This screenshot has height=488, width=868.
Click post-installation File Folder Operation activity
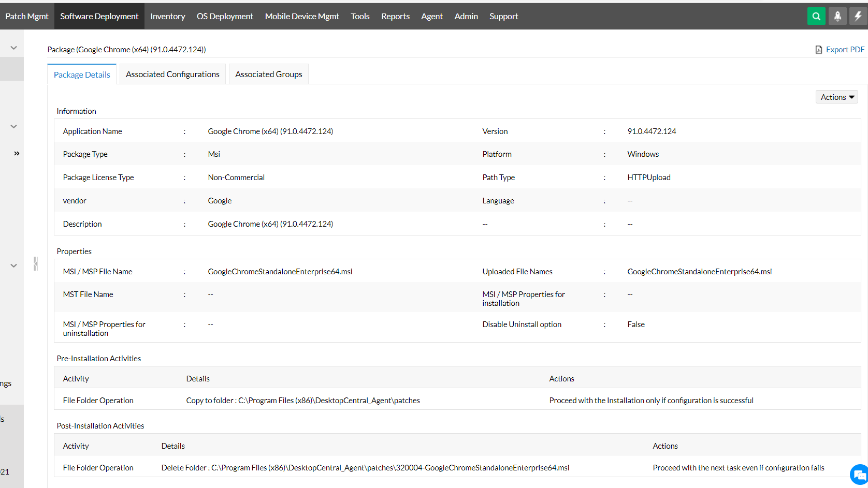point(98,468)
